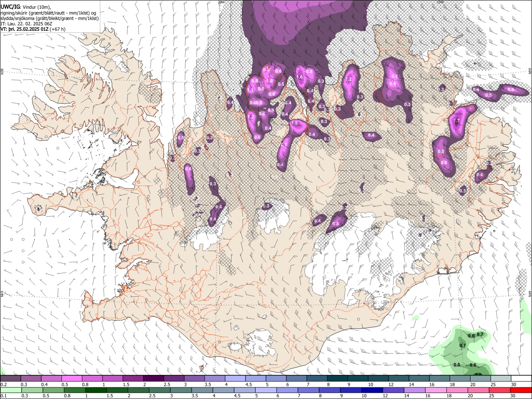Click the 'UWC/IG: Vindur (10m),' title line
This screenshot has width=532, height=399.
coord(26,7)
